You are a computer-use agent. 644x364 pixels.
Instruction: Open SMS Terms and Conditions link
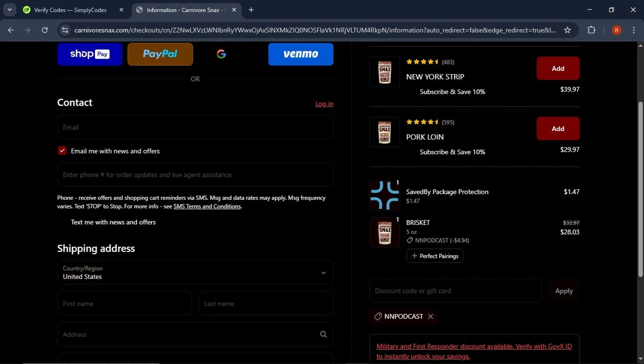pos(207,206)
